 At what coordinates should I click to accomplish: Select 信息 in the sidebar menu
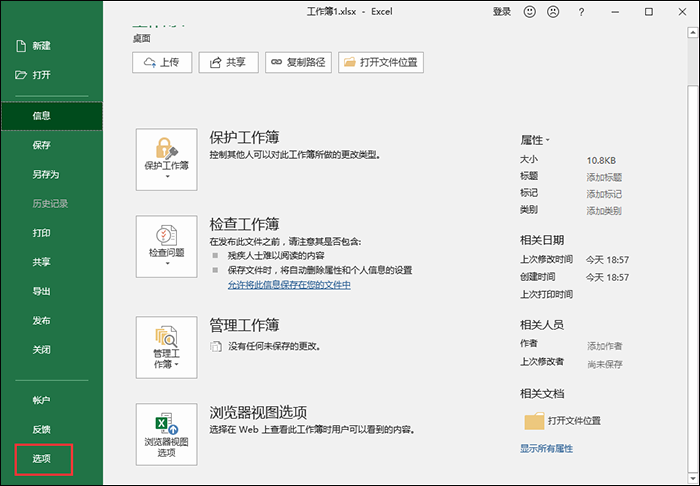point(52,116)
